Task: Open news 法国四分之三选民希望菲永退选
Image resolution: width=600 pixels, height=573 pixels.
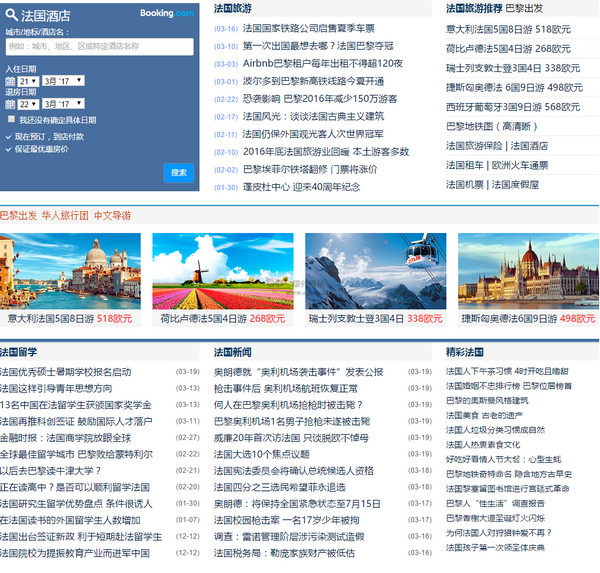Action: point(280,487)
